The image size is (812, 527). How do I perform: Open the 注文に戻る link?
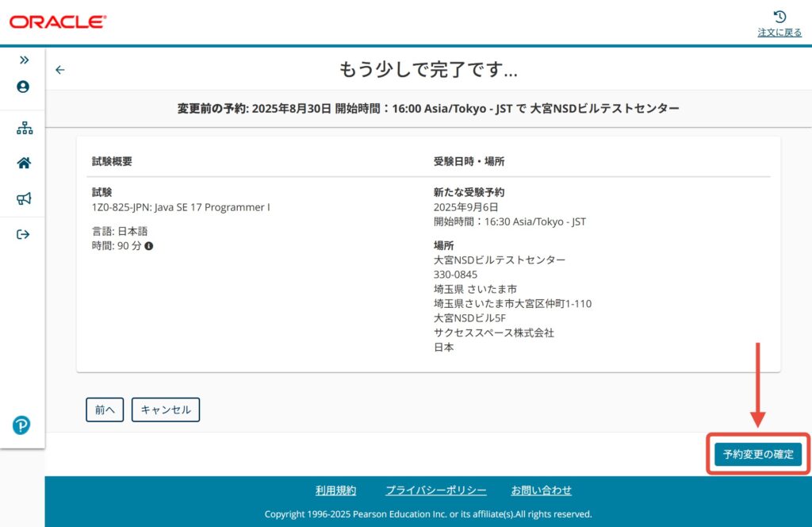click(779, 33)
